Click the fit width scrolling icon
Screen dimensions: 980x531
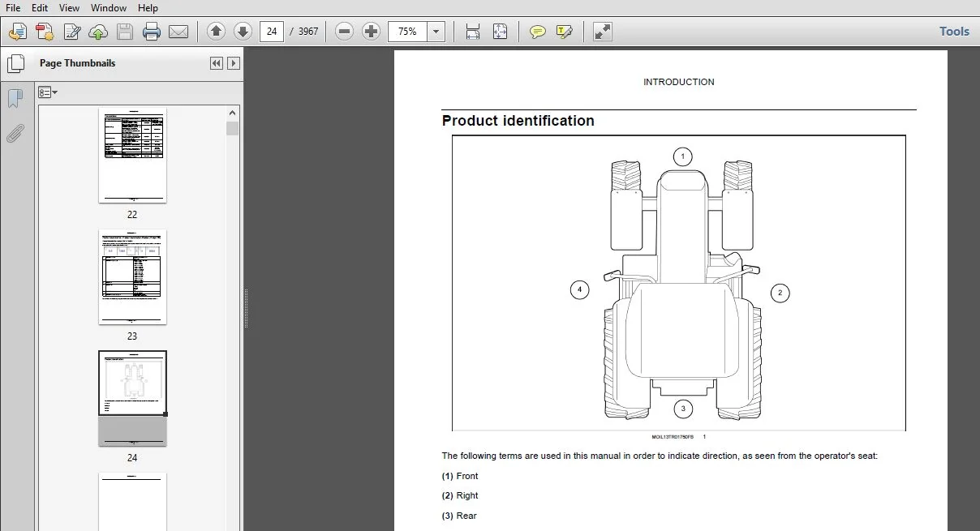[x=473, y=32]
